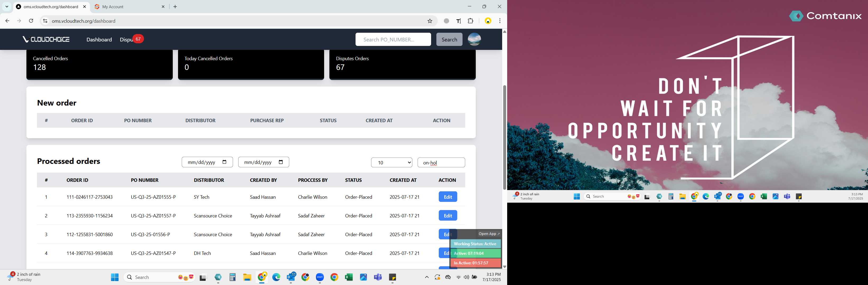Click the first mm/dd/yyyy date field
Image resolution: width=868 pixels, height=285 pixels.
207,162
